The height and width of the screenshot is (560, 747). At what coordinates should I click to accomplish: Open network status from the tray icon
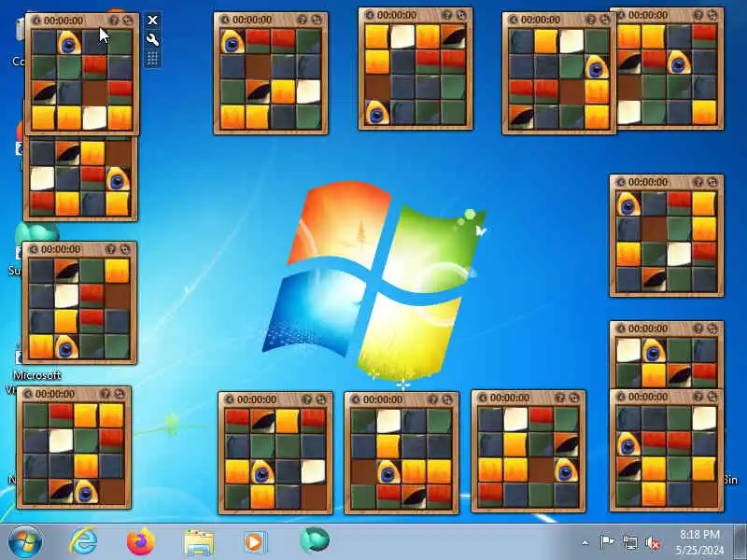point(629,542)
